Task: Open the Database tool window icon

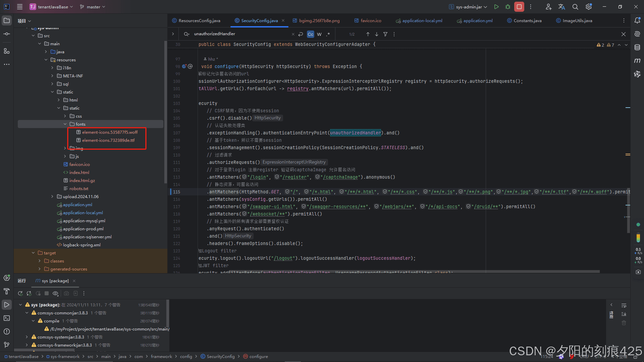Action: (637, 47)
